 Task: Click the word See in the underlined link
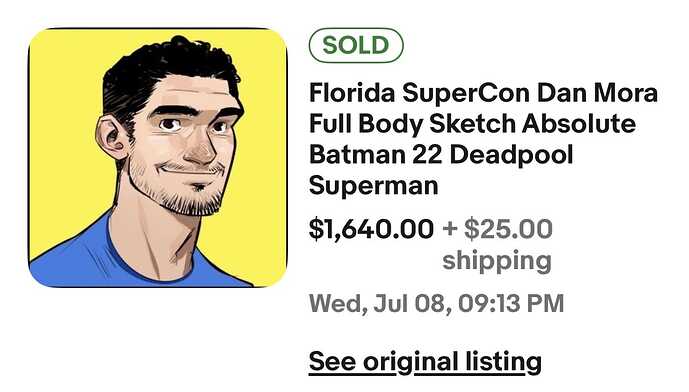(x=332, y=363)
